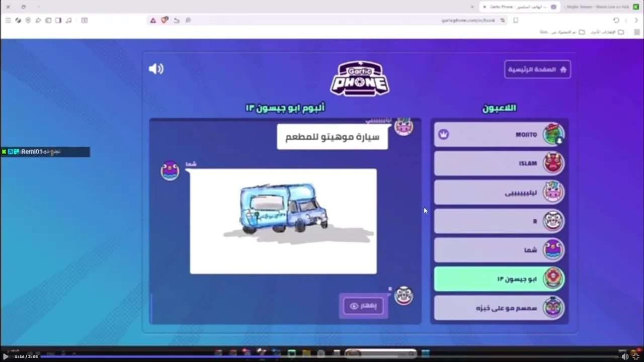The image size is (644, 362).
Task: Click the cow avatar above the prompt bubble
Action: click(x=404, y=127)
